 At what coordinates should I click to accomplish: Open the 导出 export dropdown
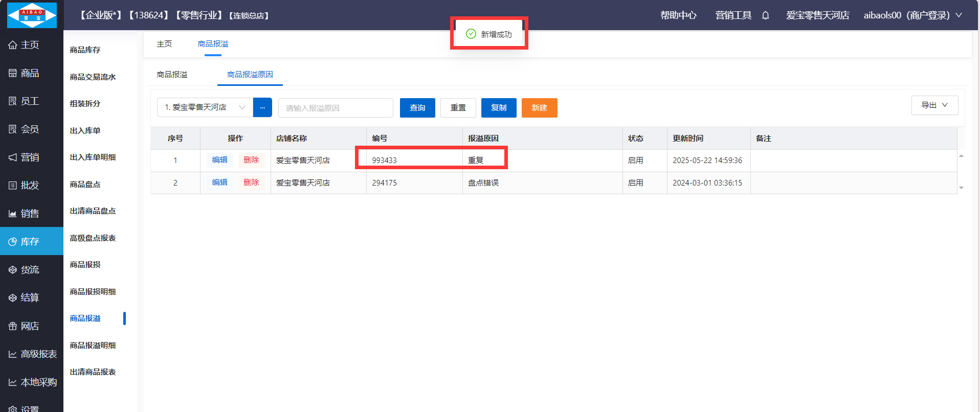(x=934, y=105)
